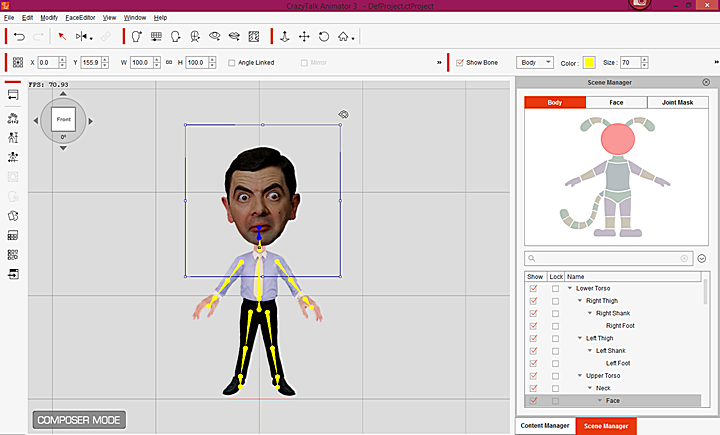Click the Front view cube button
This screenshot has height=435, width=720.
click(63, 119)
